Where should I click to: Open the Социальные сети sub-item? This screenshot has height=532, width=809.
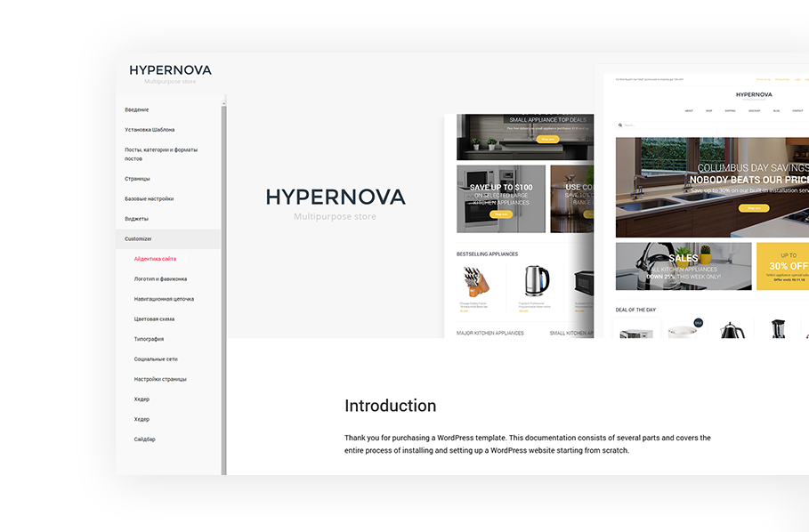pos(155,359)
